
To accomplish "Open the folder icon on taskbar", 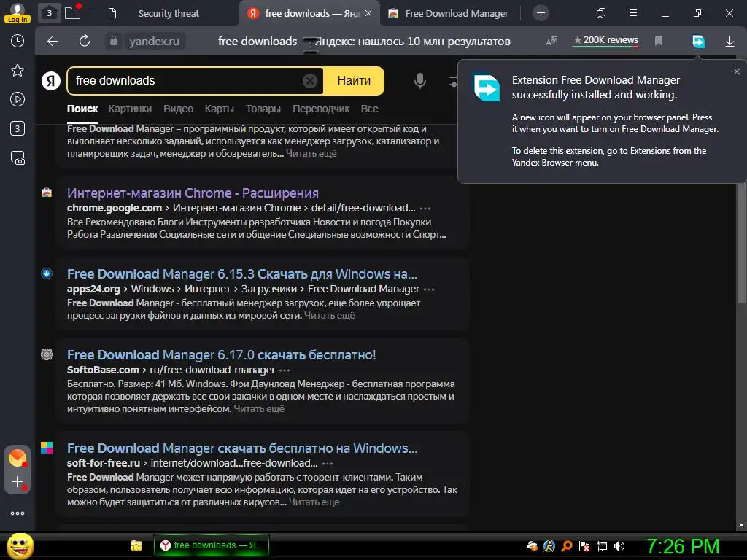I will 136,545.
